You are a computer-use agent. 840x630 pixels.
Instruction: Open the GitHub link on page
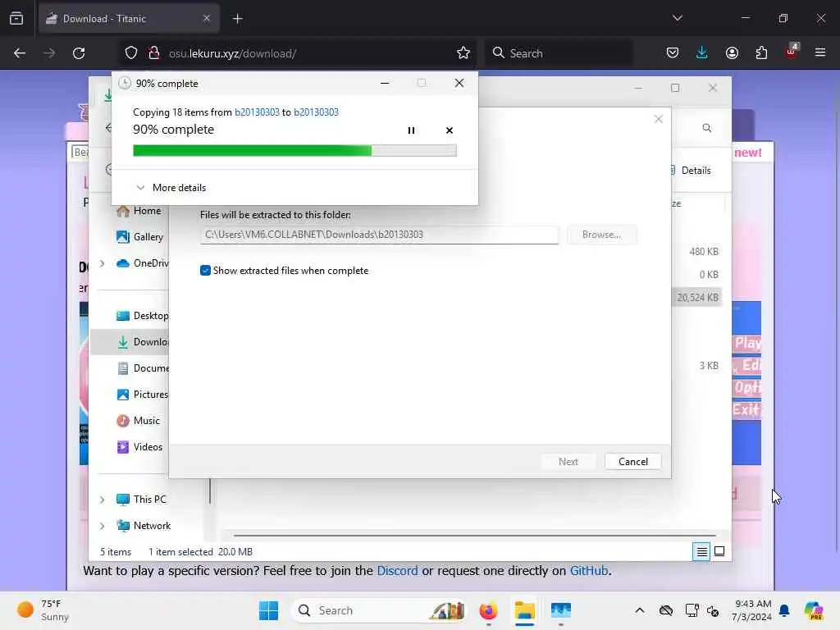click(589, 571)
